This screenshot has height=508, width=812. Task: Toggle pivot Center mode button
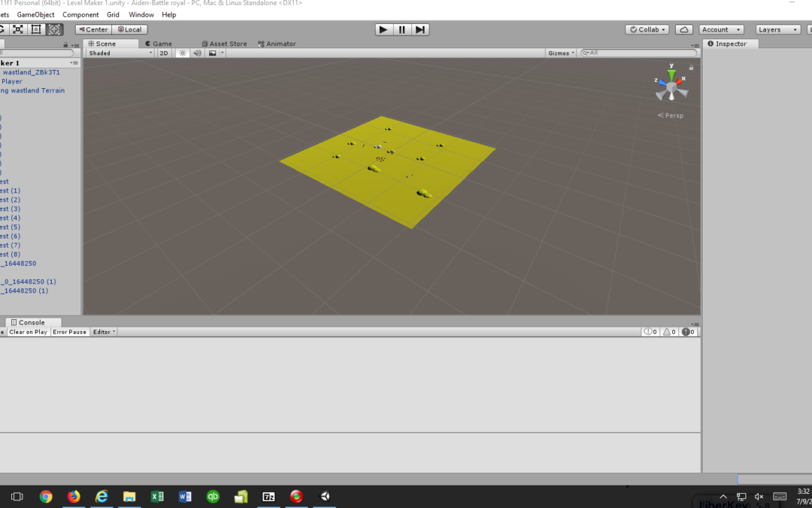[x=93, y=29]
